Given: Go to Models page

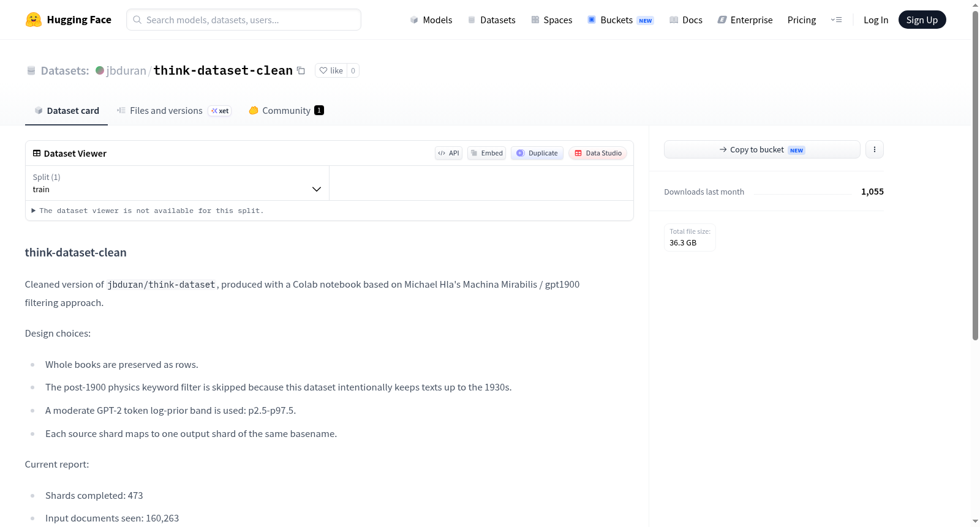Looking at the screenshot, I should click(x=431, y=20).
